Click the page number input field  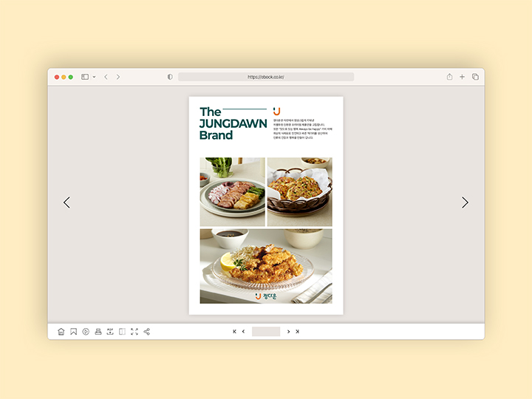(266, 332)
